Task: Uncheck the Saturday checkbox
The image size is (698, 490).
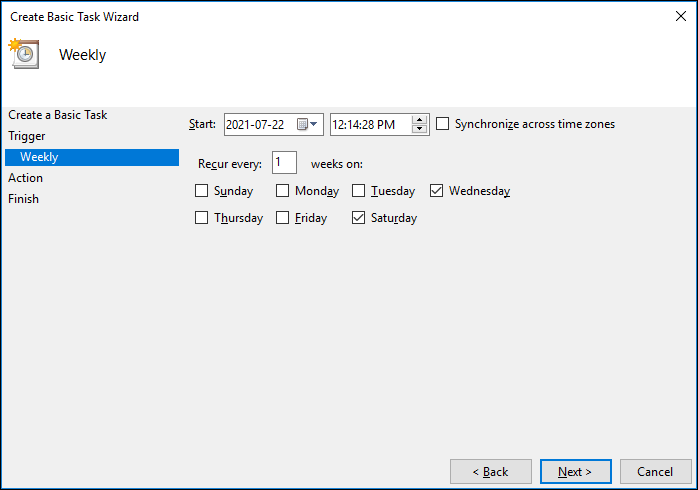Action: click(x=359, y=218)
